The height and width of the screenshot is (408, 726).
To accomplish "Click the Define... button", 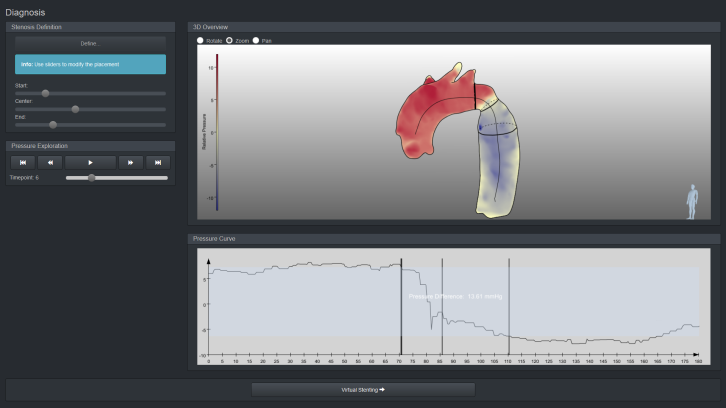I will pyautogui.click(x=90, y=43).
